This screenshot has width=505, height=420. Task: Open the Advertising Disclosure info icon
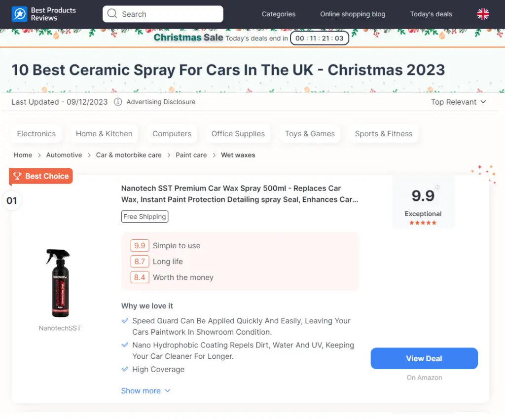pos(117,102)
